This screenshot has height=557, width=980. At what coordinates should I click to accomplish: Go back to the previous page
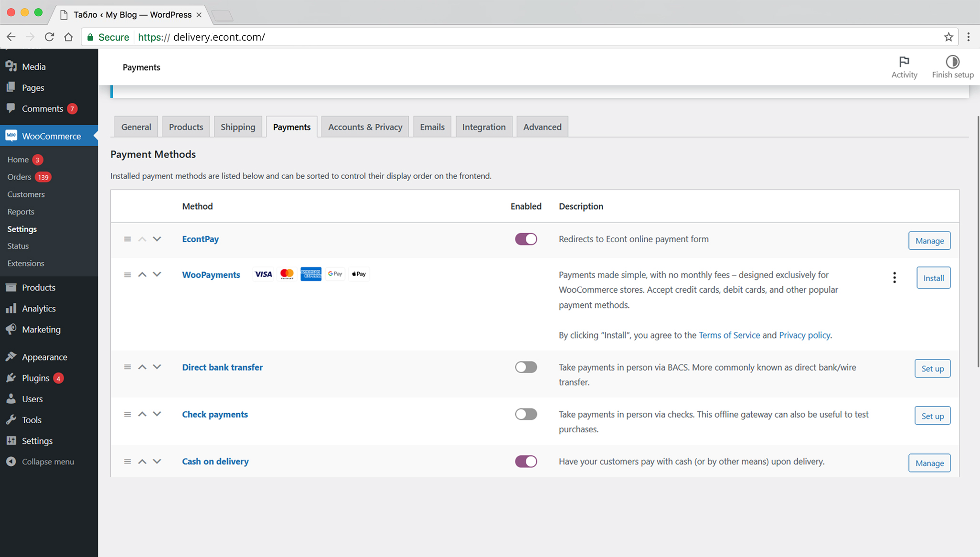point(11,37)
